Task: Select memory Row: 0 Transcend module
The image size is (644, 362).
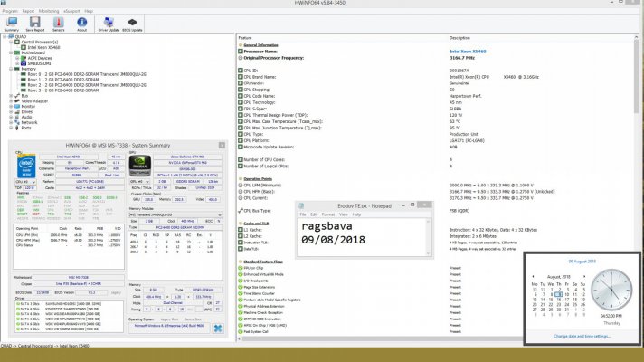Action: [x=87, y=74]
